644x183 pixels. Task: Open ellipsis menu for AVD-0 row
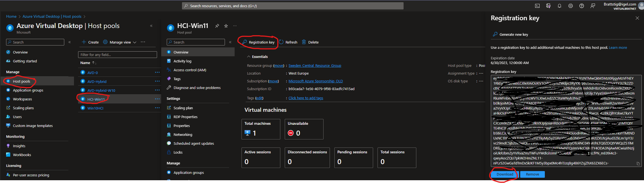[157, 72]
